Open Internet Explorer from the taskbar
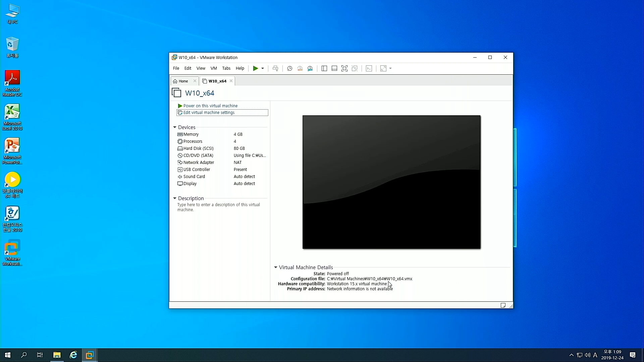 [x=73, y=355]
